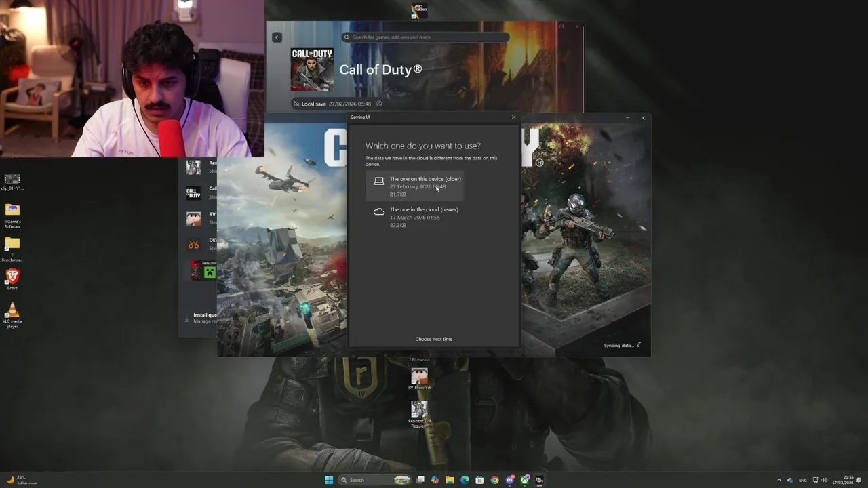Screen dimensions: 868x488
Task: Open the Windows Start menu
Action: (329, 480)
